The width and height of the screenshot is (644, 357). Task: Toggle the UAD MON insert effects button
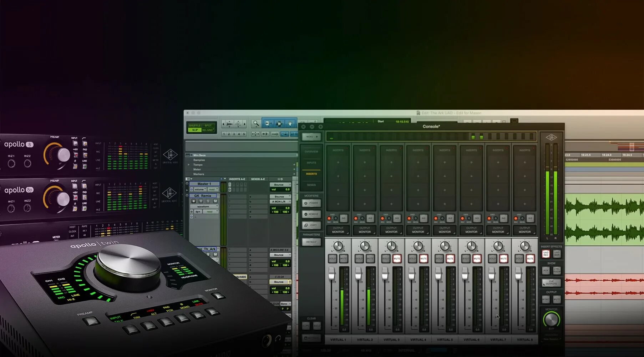click(x=557, y=253)
